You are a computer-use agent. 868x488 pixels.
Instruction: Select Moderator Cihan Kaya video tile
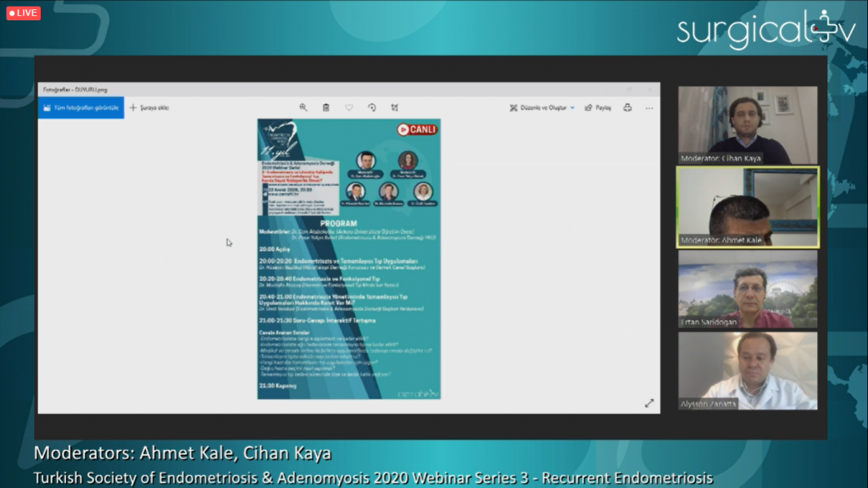(747, 125)
